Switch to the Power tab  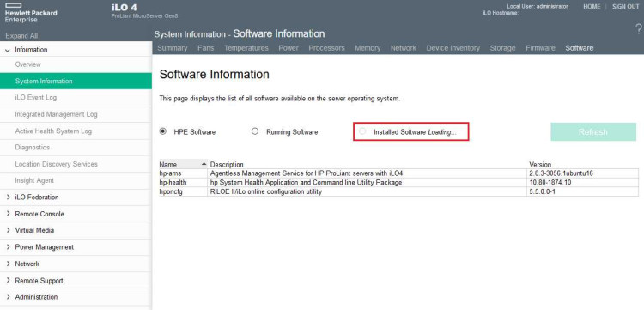pyautogui.click(x=289, y=48)
